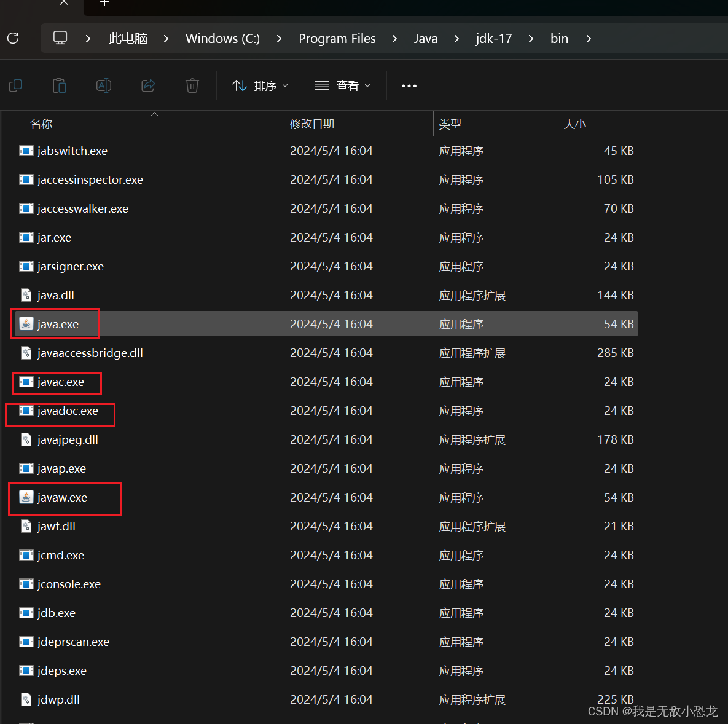Expand chevron after Windows (C:) breadcrumb
This screenshot has height=724, width=728.
[x=279, y=39]
